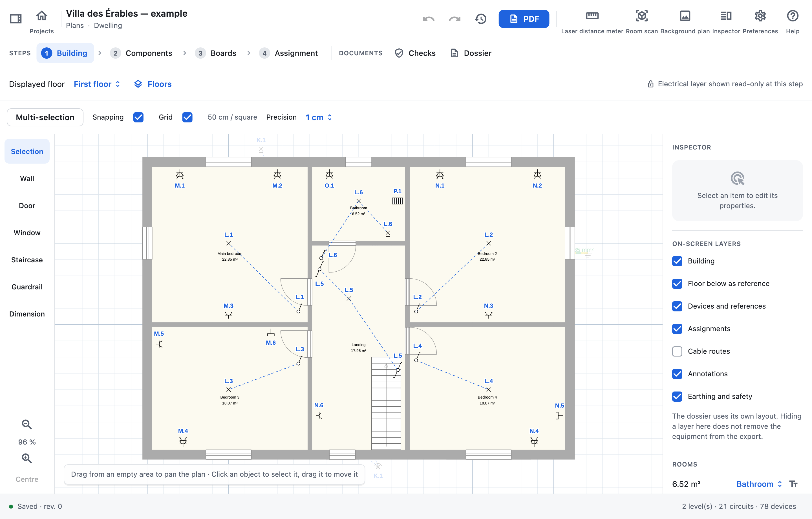The width and height of the screenshot is (812, 519).
Task: Disable the Snapping checkbox
Action: 138,117
